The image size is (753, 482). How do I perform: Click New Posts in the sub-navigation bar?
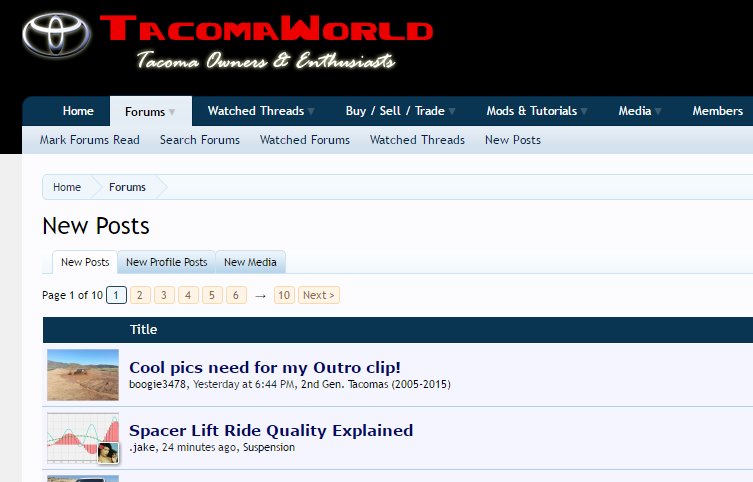[513, 140]
